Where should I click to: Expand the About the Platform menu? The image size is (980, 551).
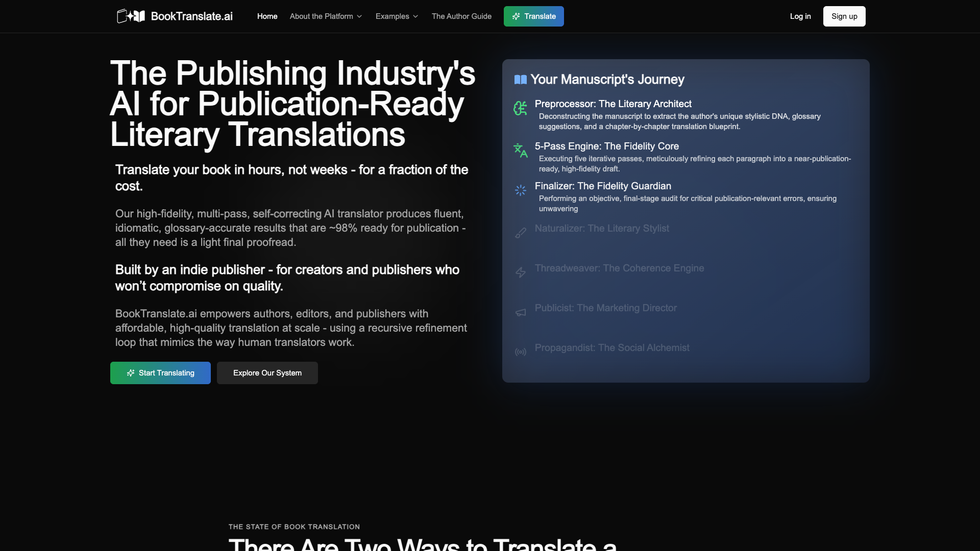326,16
